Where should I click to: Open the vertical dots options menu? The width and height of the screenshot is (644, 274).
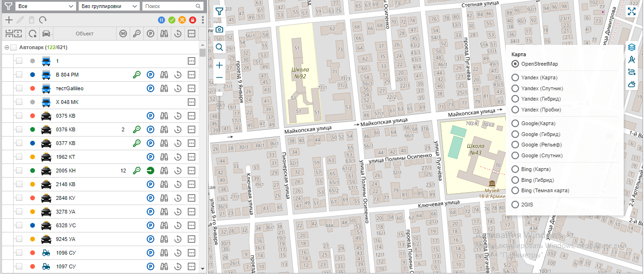point(203,20)
